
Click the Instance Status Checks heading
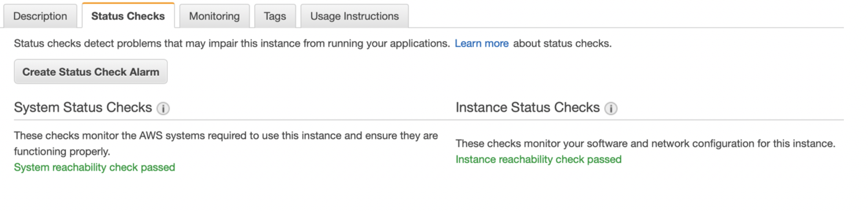(x=527, y=108)
